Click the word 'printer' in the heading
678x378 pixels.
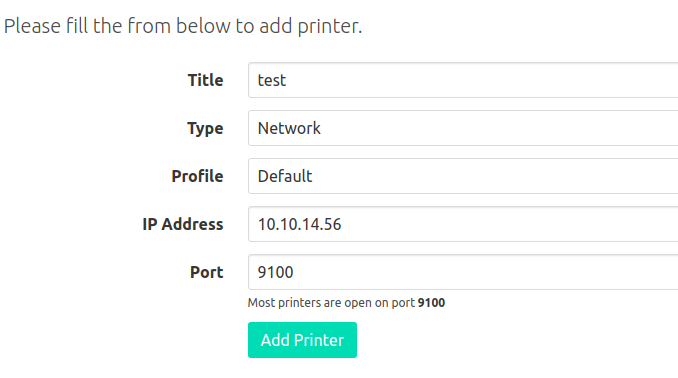point(329,27)
